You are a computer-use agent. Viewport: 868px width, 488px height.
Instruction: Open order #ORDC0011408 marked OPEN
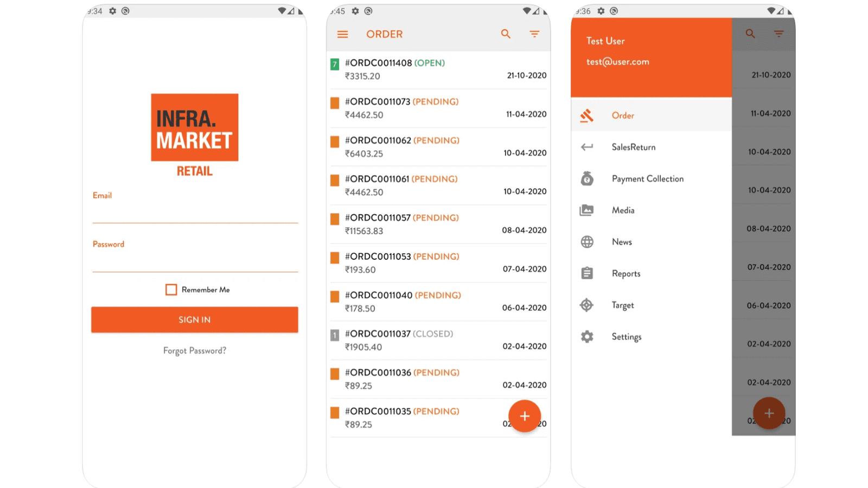click(438, 69)
